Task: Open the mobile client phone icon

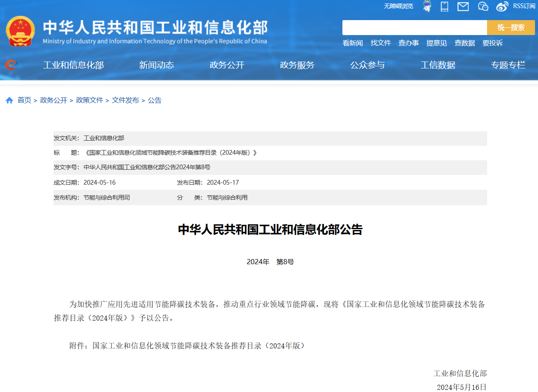Action: (444, 6)
